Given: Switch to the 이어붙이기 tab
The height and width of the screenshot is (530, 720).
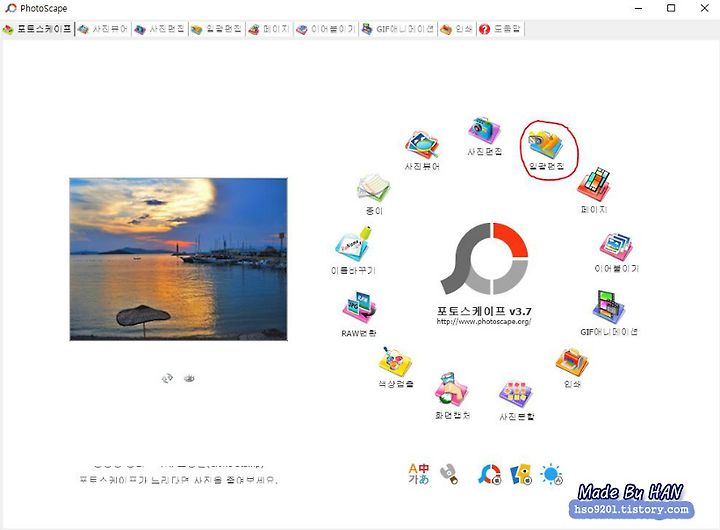Looking at the screenshot, I should (x=326, y=29).
